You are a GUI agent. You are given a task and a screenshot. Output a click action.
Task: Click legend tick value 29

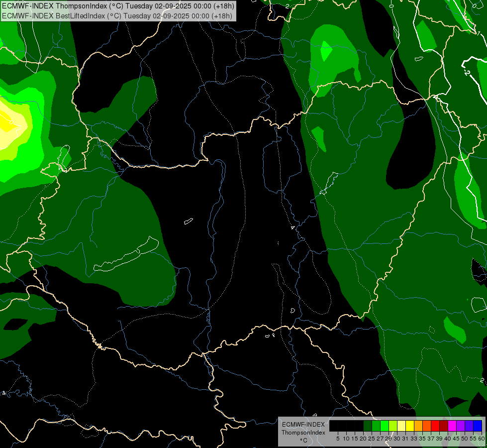(x=389, y=439)
